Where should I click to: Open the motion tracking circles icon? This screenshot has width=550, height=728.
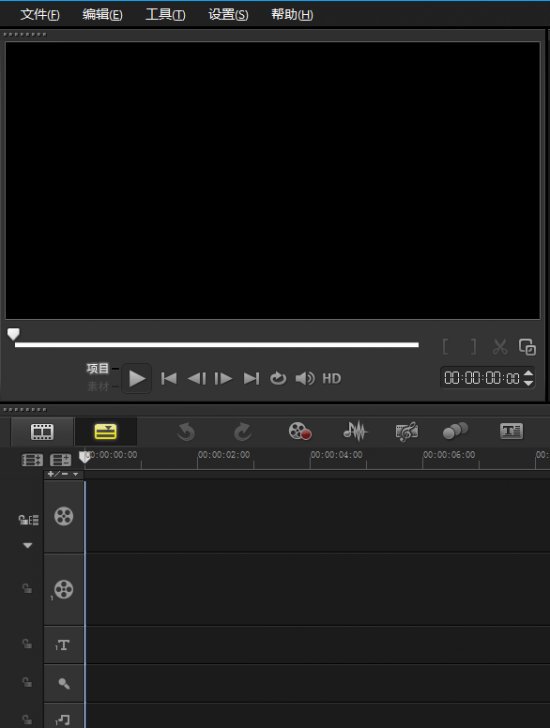455,431
